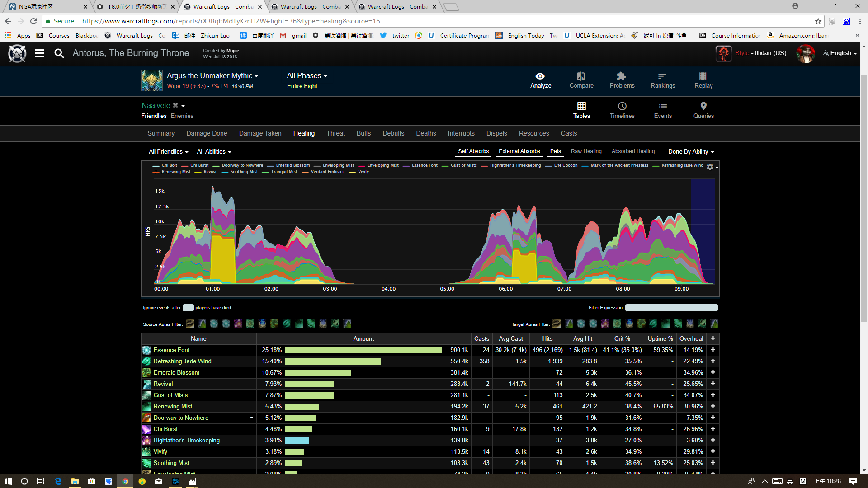Open Windows Start menu

[8, 481]
